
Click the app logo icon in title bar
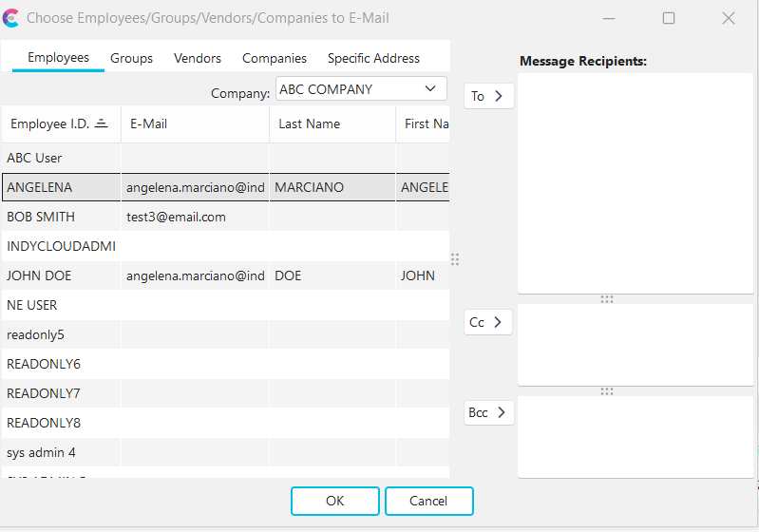(x=11, y=18)
